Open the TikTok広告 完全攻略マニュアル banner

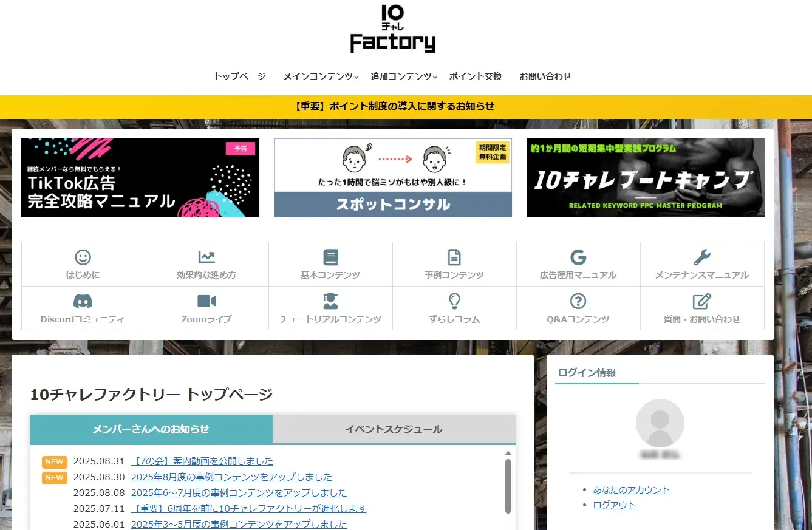point(140,178)
